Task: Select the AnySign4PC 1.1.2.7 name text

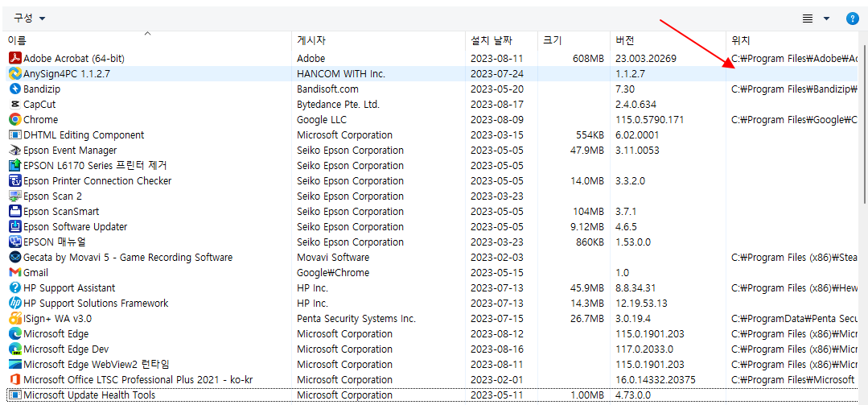Action: pos(67,74)
